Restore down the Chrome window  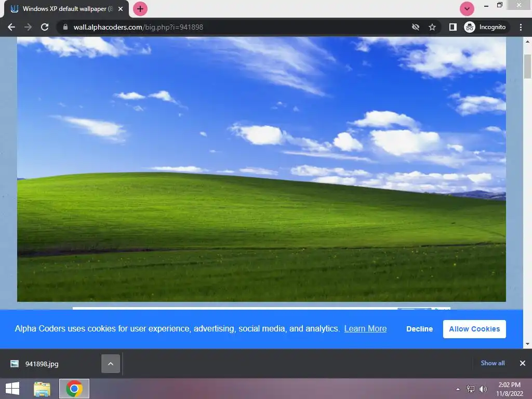point(499,5)
